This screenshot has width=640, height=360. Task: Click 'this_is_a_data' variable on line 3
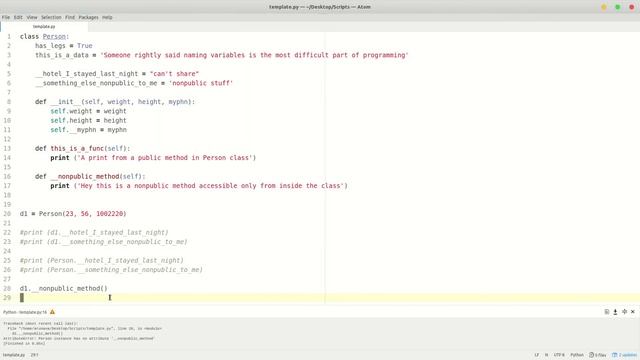tap(62, 55)
